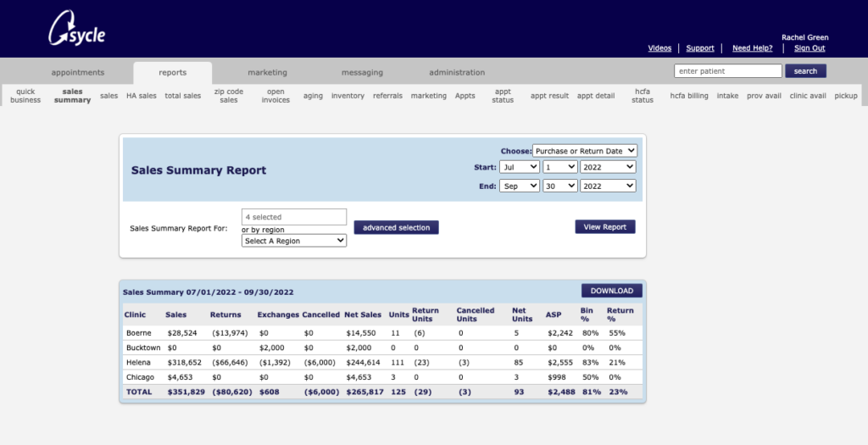
Task: Expand the Start year dropdown
Action: [x=608, y=167]
